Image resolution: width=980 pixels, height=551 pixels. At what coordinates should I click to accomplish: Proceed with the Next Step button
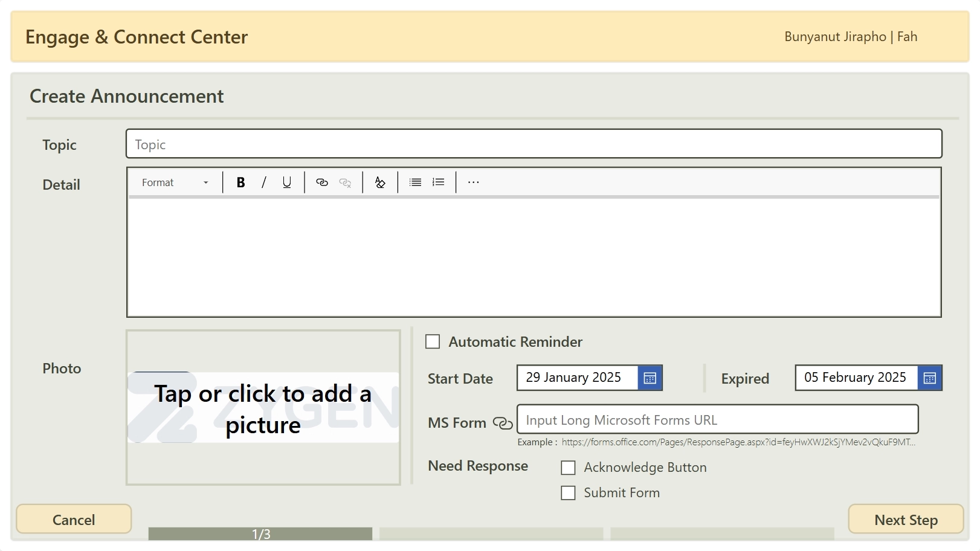905,520
